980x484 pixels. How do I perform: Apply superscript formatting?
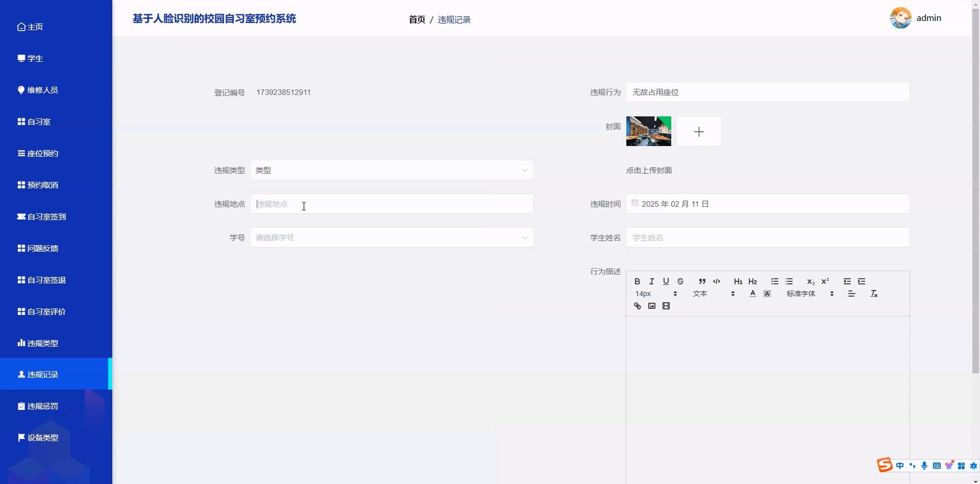(825, 281)
